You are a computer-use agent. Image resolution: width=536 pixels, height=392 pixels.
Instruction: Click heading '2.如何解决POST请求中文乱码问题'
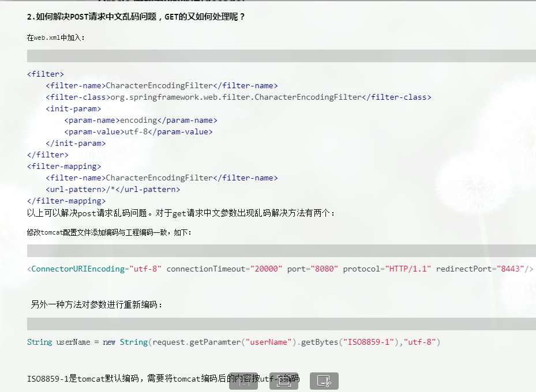92,17
